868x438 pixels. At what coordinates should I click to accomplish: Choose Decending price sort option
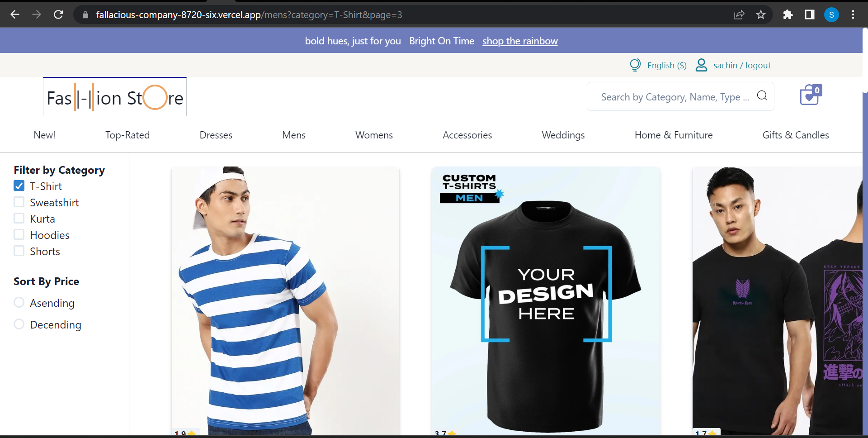(19, 324)
